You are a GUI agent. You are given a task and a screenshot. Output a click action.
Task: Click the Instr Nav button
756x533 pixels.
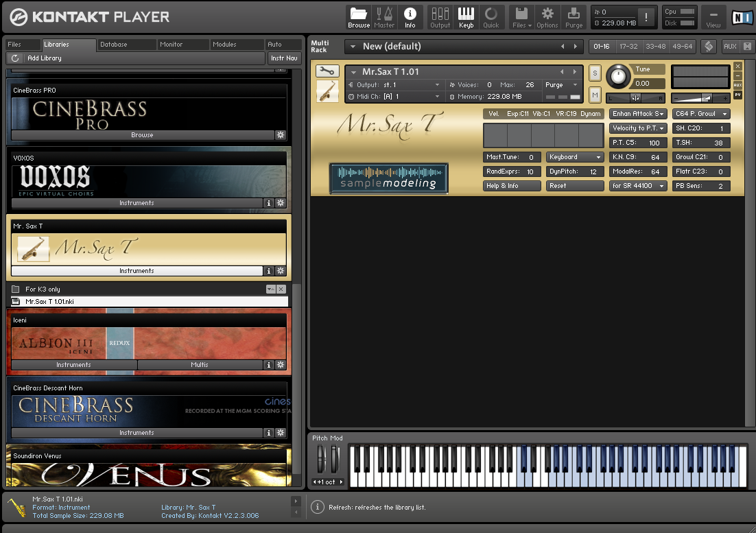284,58
